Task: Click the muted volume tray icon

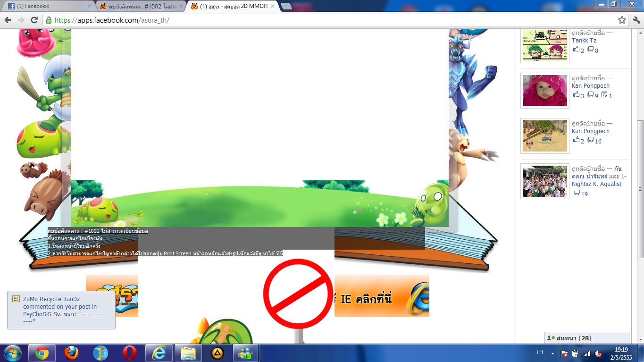Action: click(x=598, y=353)
